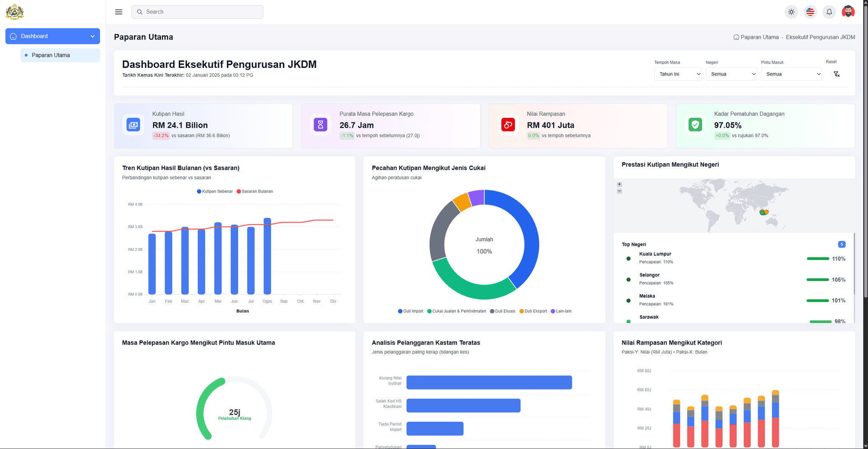868x449 pixels.
Task: Toggle light/dark theme with the sun icon
Action: coord(791,11)
